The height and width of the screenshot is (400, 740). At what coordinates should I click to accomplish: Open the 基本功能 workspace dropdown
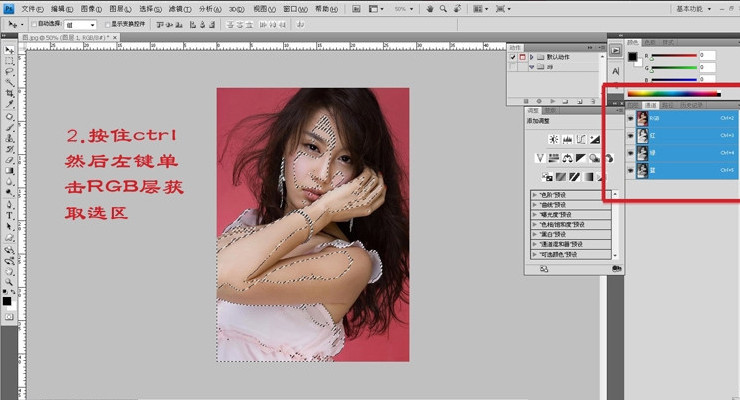[694, 8]
